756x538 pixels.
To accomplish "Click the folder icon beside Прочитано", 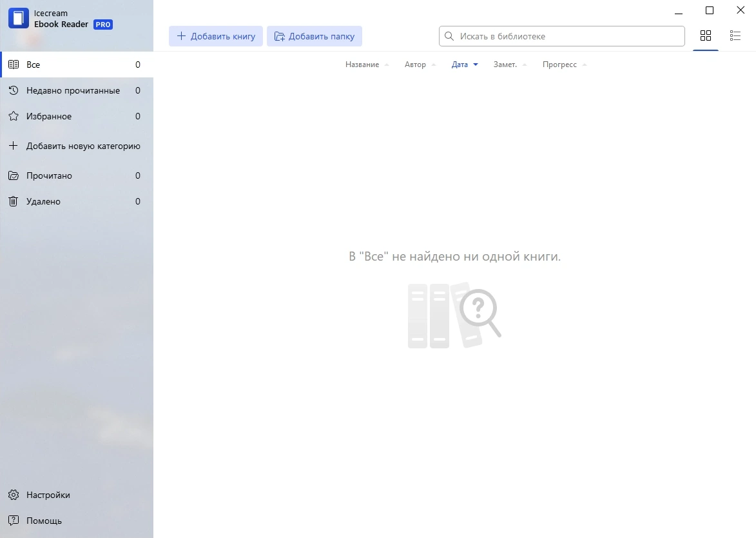I will pyautogui.click(x=14, y=175).
